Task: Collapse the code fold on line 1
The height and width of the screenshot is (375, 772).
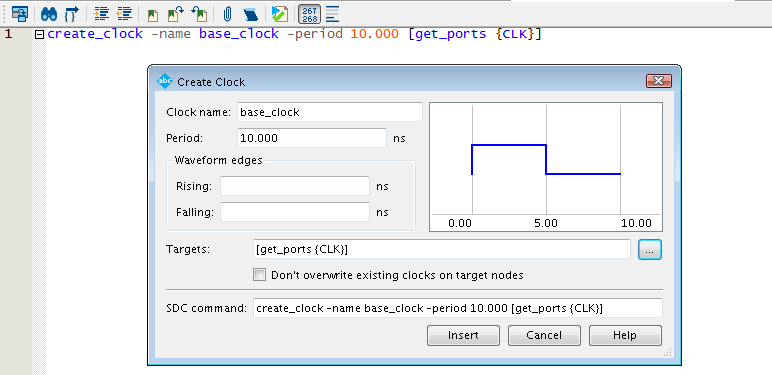Action: tap(39, 34)
